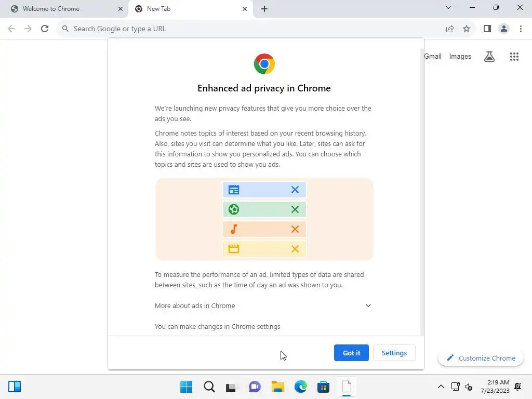Open the notification center icon
This screenshot has height=399, width=532.
pos(518,387)
